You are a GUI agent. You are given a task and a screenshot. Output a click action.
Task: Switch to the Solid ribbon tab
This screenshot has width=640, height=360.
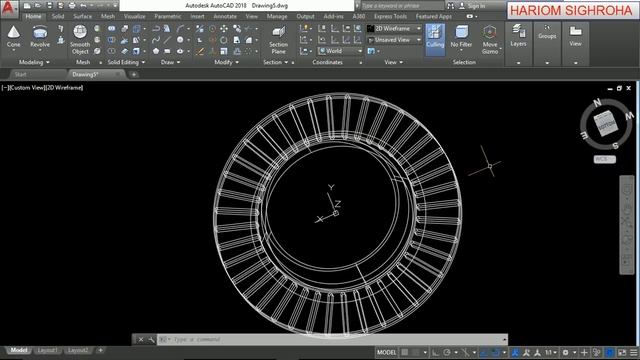pyautogui.click(x=58, y=16)
